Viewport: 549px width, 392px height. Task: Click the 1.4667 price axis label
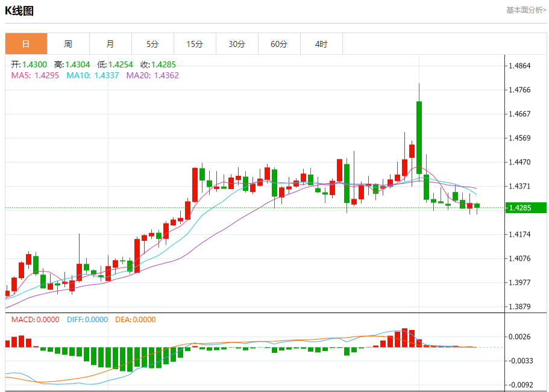(519, 114)
